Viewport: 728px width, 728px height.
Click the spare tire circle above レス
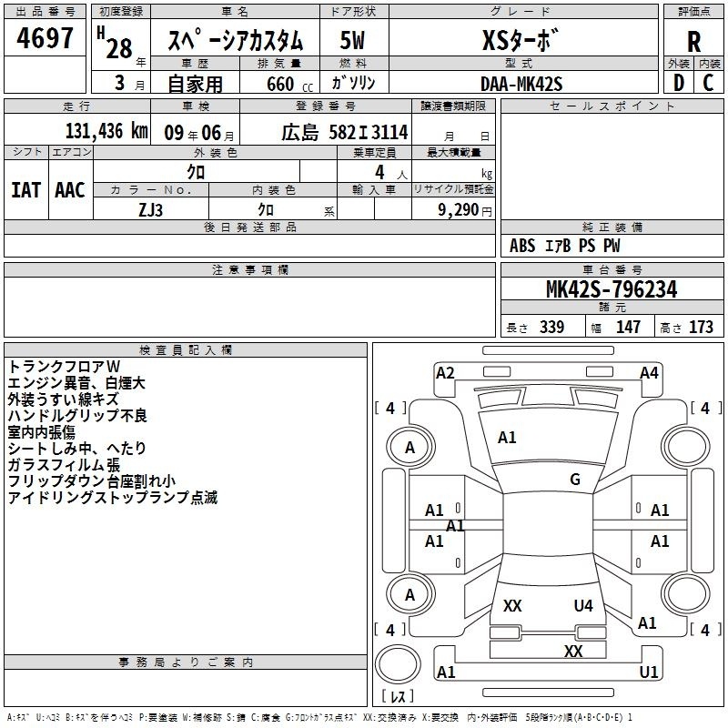[398, 662]
